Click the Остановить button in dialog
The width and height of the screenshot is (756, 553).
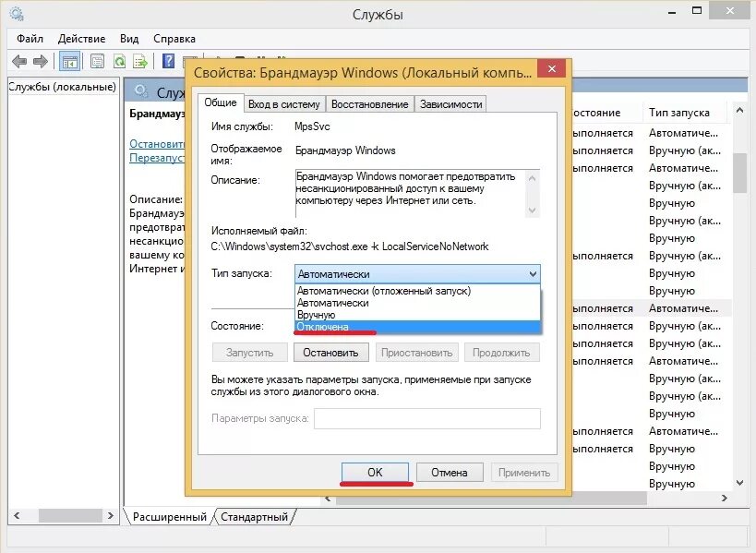[330, 353]
